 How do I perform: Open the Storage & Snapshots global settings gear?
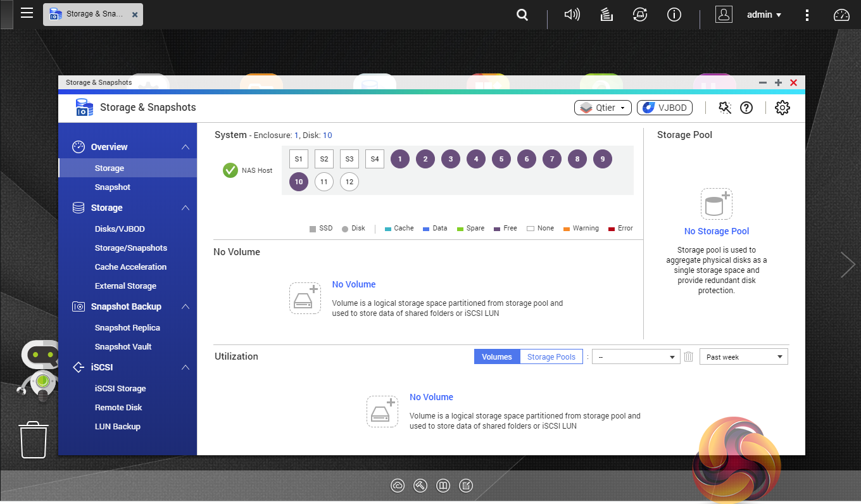click(x=782, y=108)
